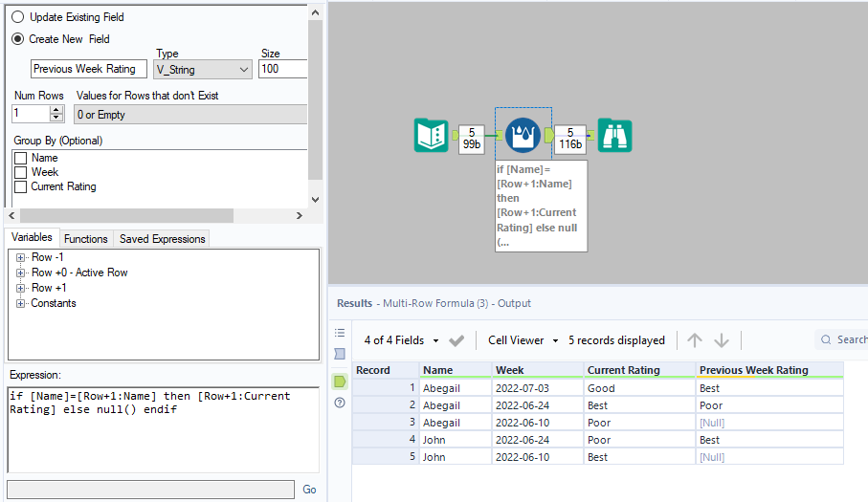
Task: Expand the Row +1 variables node
Action: coord(20,288)
